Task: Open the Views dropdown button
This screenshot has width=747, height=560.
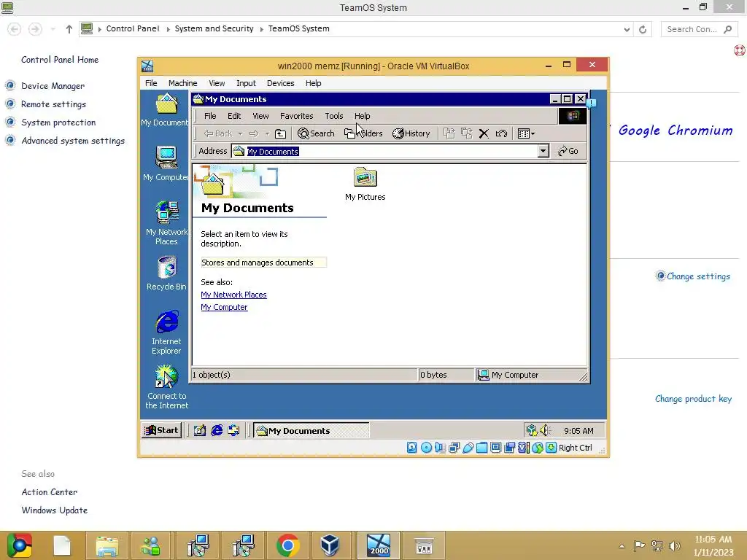Action: 526,134
